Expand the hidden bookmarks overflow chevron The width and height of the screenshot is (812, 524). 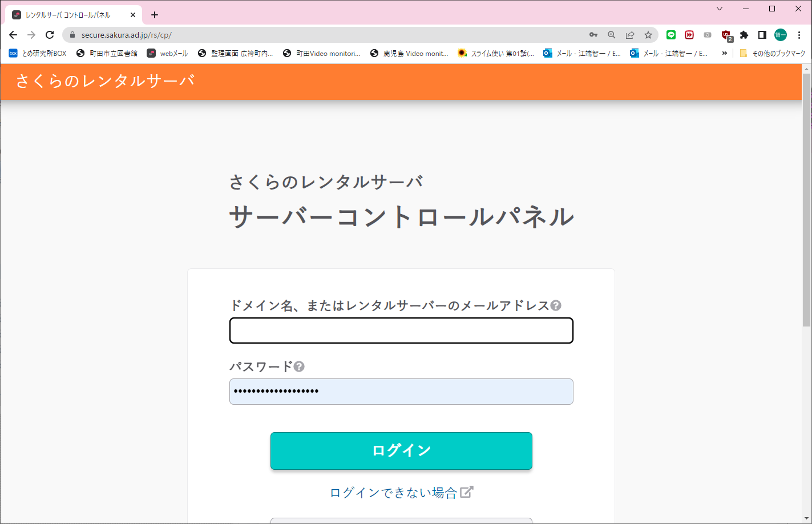point(725,53)
